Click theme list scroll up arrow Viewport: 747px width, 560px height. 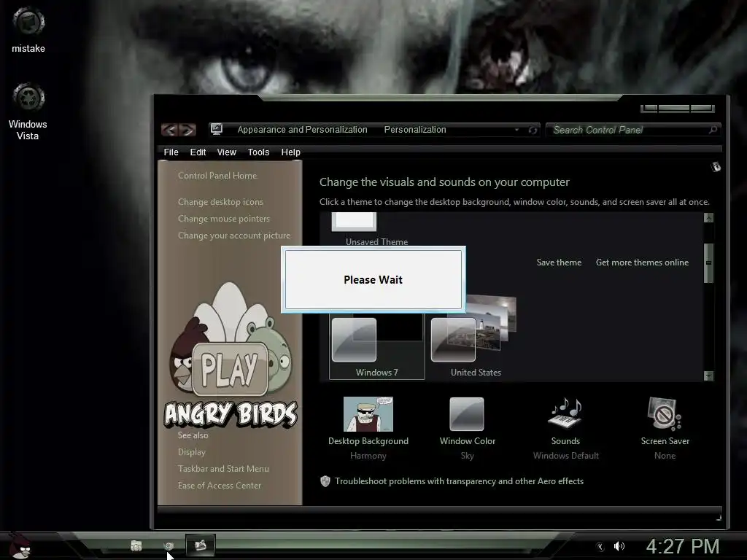coord(708,217)
